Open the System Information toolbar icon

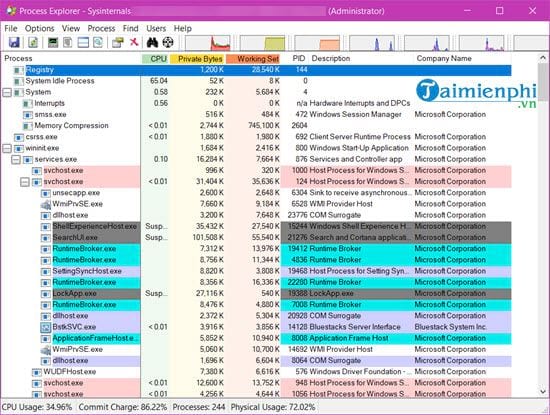pyautogui.click(x=53, y=42)
